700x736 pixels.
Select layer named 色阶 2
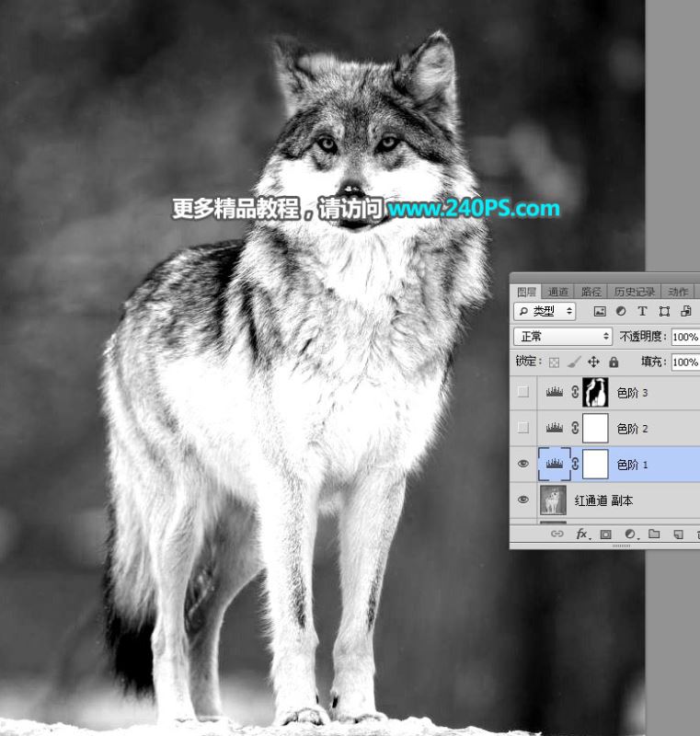click(x=632, y=428)
